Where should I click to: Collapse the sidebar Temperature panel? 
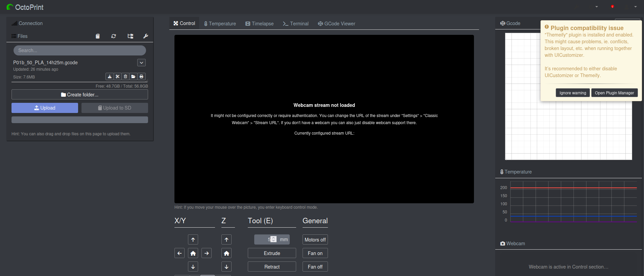coord(516,172)
